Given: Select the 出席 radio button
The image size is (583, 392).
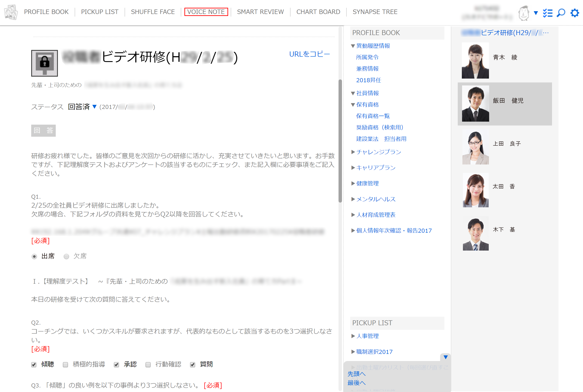Looking at the screenshot, I should coord(34,257).
